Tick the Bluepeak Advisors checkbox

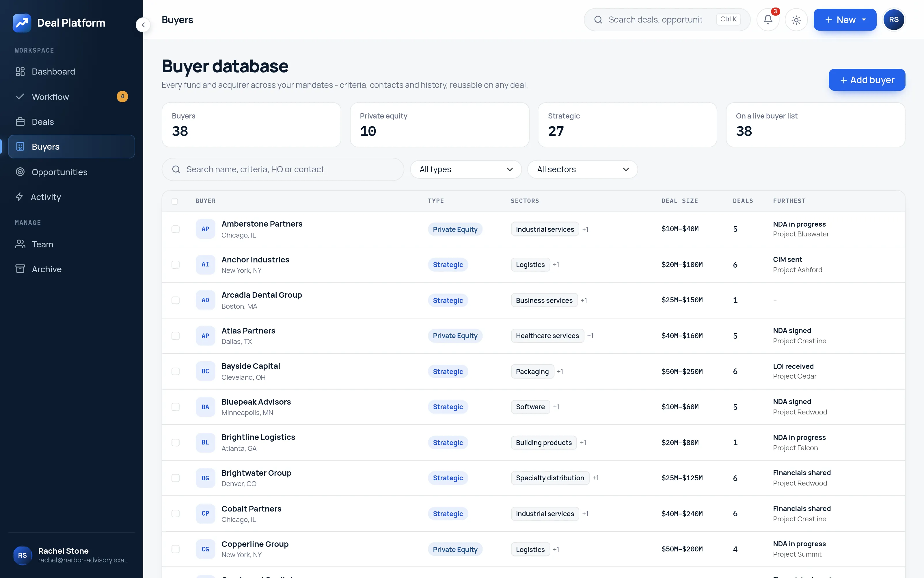pos(176,407)
